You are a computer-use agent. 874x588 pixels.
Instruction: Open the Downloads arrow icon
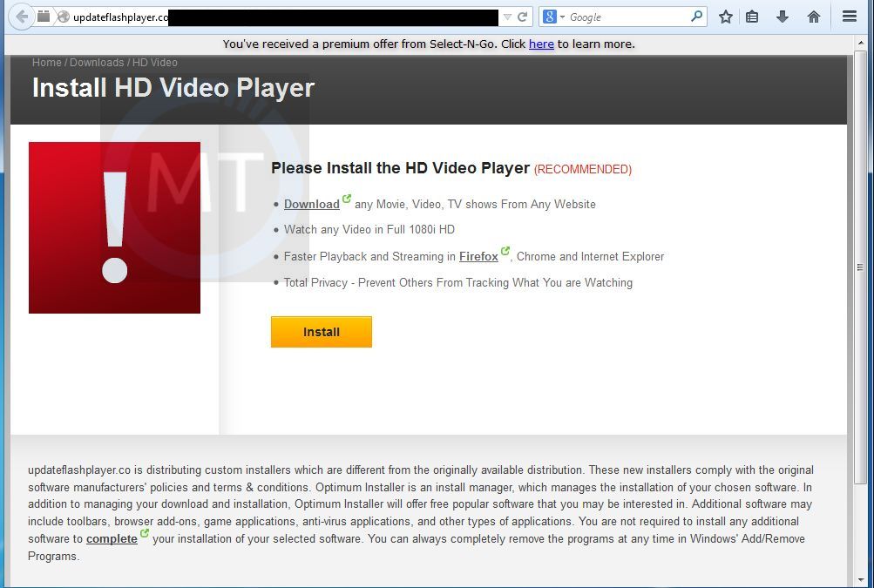[781, 16]
